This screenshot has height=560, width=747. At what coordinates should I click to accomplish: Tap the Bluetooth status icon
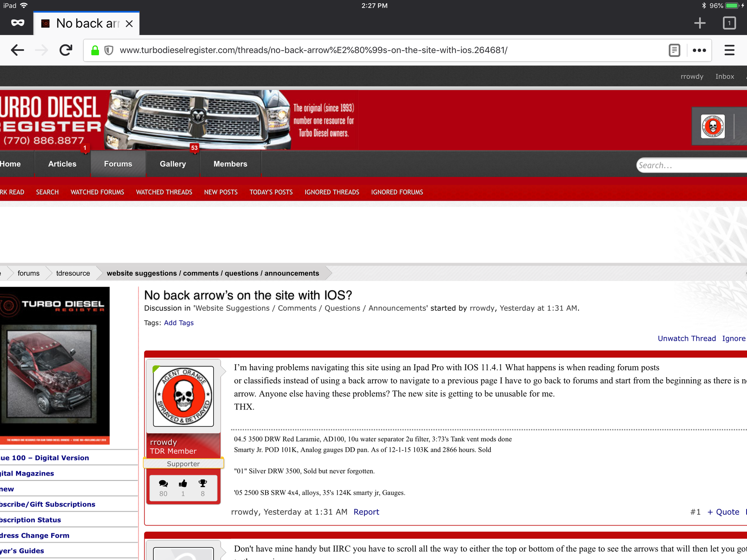point(704,6)
